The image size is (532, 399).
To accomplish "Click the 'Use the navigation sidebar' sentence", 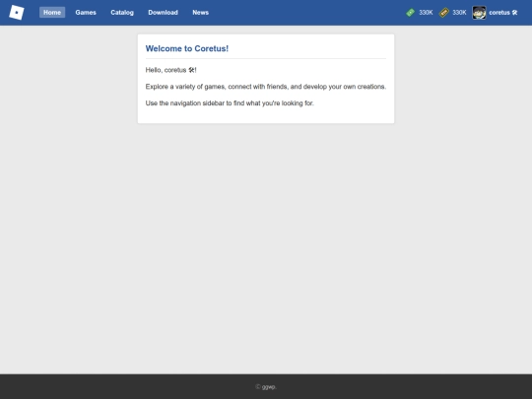I will [230, 103].
